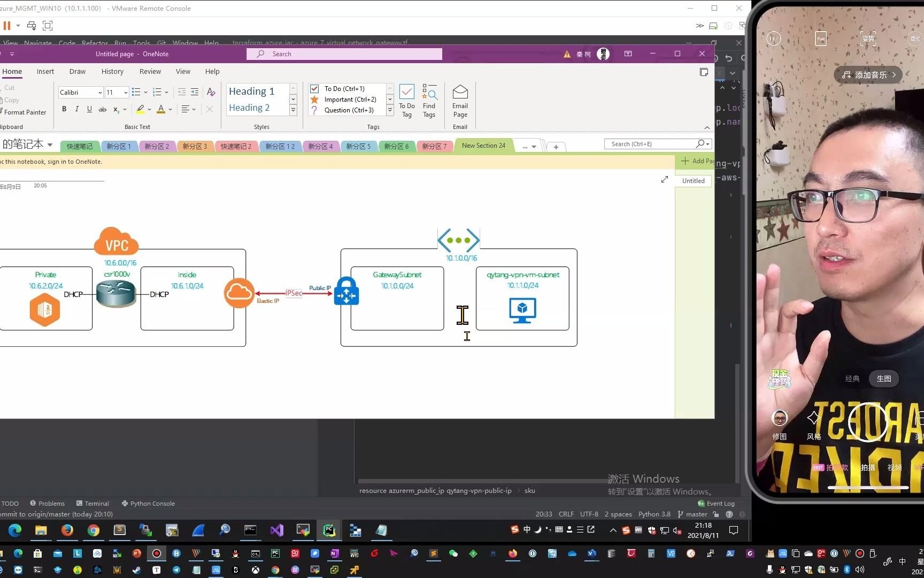Screen dimensions: 924x578
Task: Switch to History ribbon tab
Action: coord(112,71)
